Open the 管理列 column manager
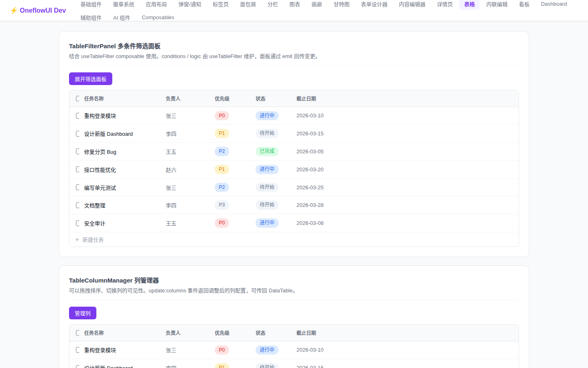 pos(82,313)
